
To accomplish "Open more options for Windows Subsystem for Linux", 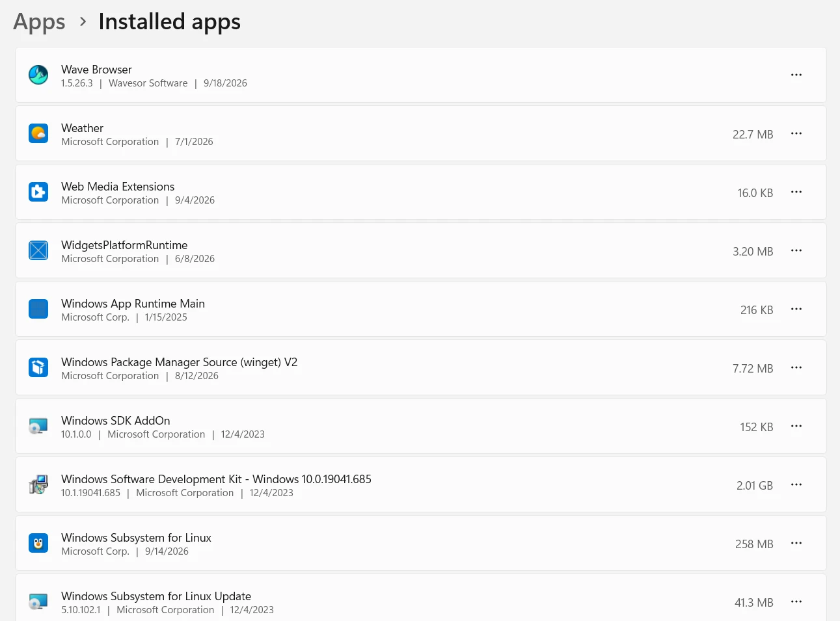I will (x=796, y=543).
